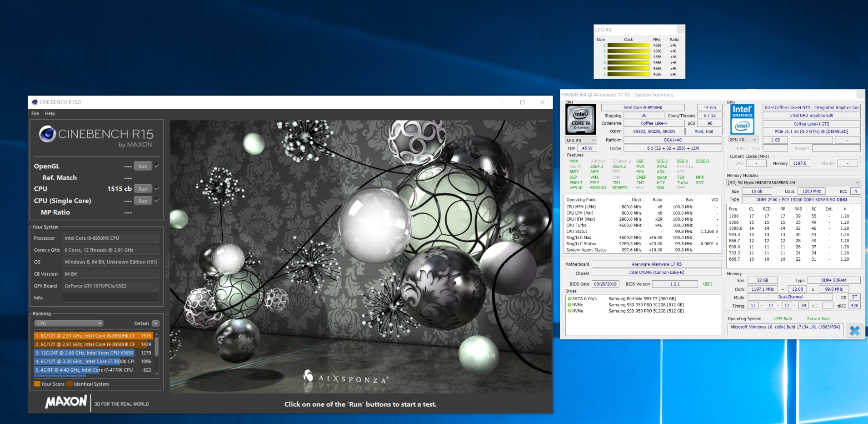Click the orange Your Score legend swatch

37,384
